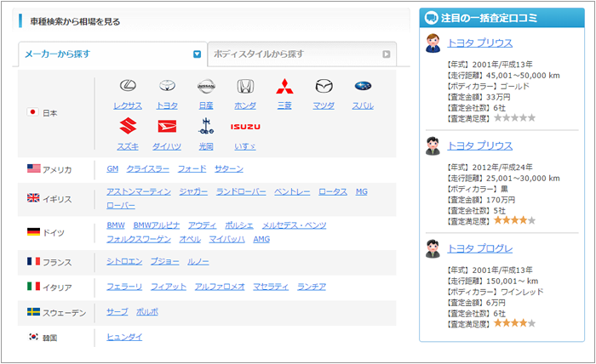Open the BMW maker link
Image resolution: width=596 pixels, height=364 pixels.
[116, 225]
